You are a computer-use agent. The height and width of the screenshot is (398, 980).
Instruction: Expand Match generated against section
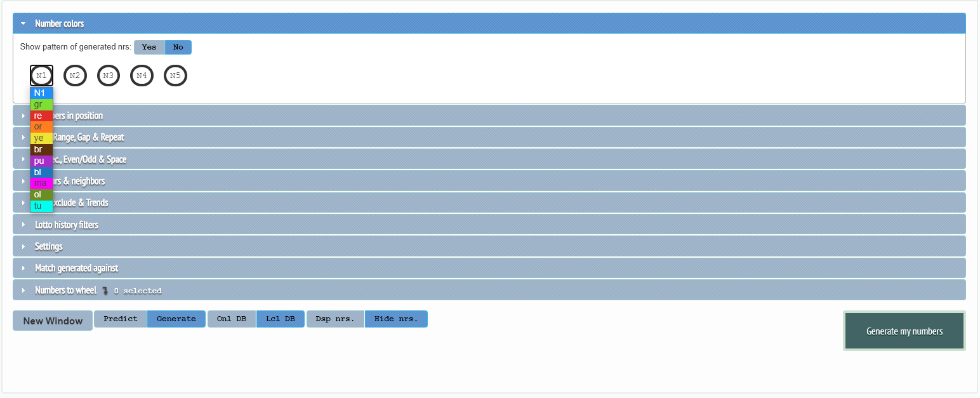[x=489, y=268]
